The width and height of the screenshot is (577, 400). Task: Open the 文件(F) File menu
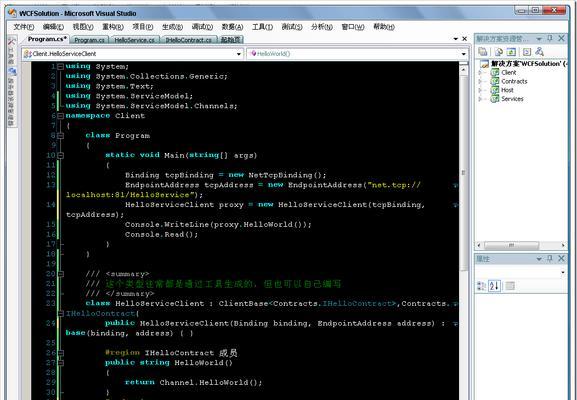click(x=24, y=27)
